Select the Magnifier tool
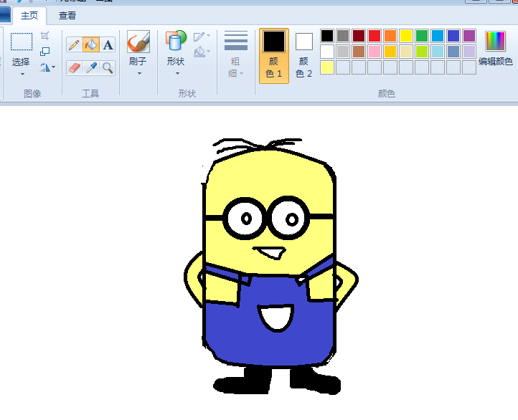Viewport: 518px width, 420px height. point(108,68)
